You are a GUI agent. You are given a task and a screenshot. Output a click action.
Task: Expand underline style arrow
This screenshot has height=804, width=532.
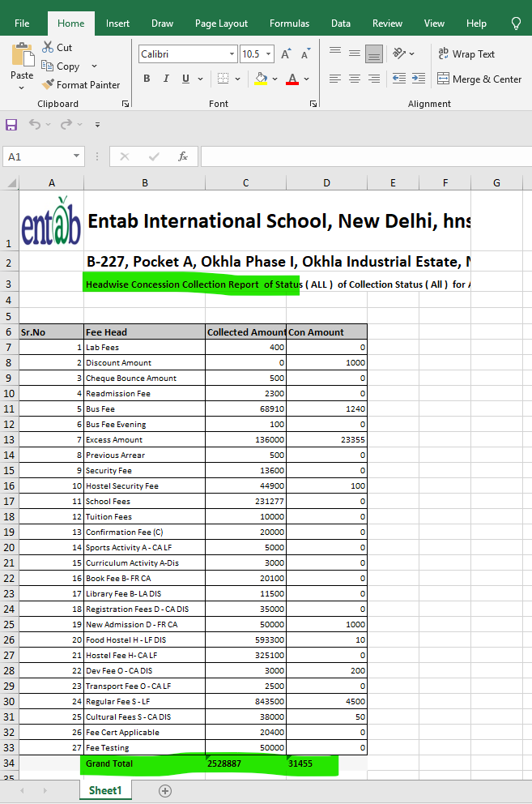(200, 79)
